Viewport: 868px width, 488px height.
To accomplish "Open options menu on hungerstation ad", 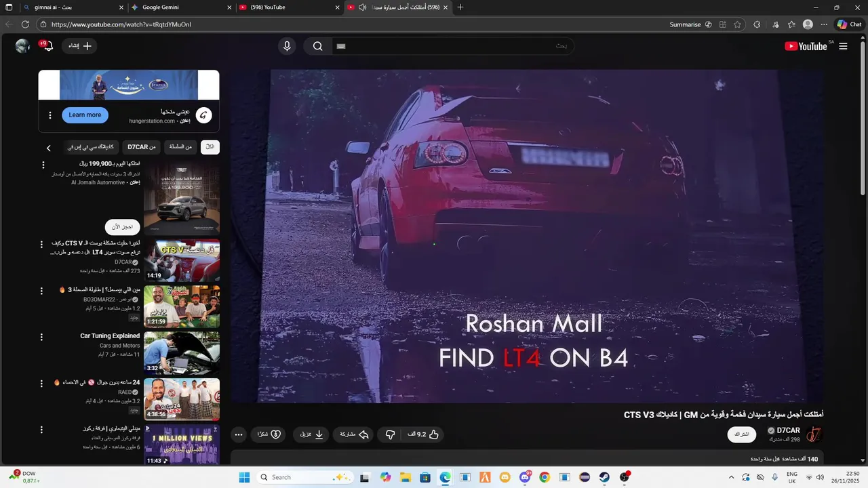I will click(50, 115).
